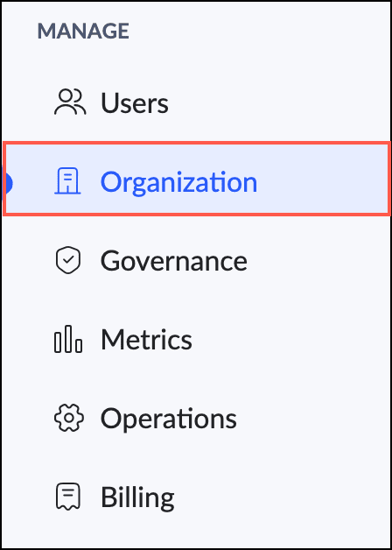Go to the Governance text label
392x550 pixels.
pos(174,261)
